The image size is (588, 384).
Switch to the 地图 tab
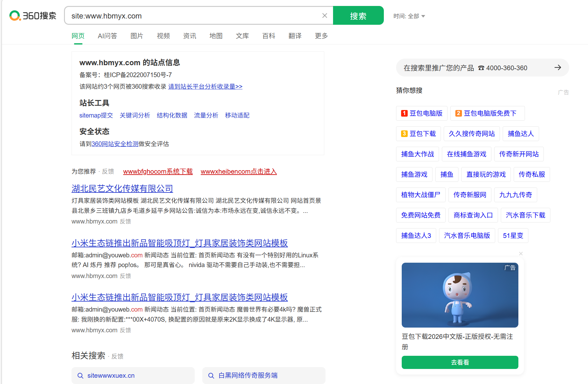pyautogui.click(x=216, y=36)
